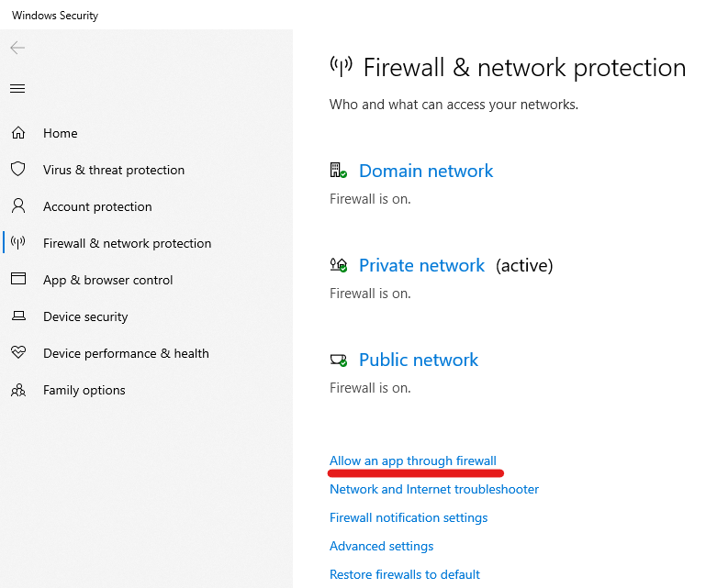Click the Home house icon
Image resolution: width=717 pixels, height=588 pixels.
coord(17,133)
